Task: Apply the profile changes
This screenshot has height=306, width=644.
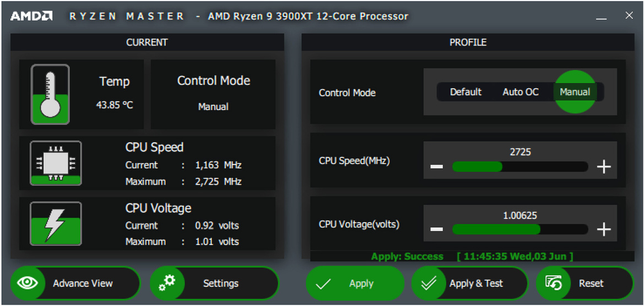Action: (x=355, y=283)
